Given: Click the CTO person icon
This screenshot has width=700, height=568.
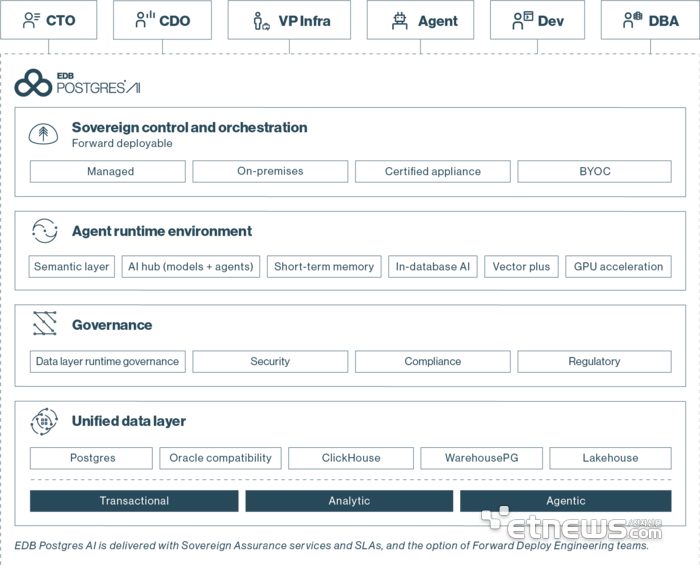Looking at the screenshot, I should tap(31, 20).
